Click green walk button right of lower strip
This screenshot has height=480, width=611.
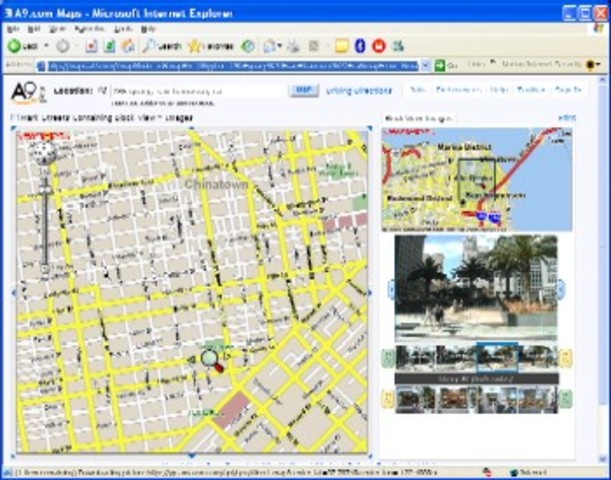coord(565,399)
